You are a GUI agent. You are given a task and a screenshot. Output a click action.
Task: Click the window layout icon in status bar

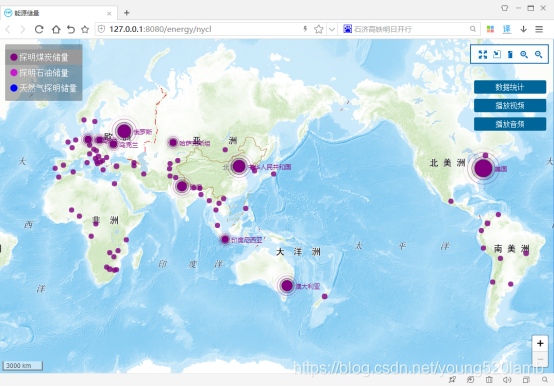coord(526,380)
